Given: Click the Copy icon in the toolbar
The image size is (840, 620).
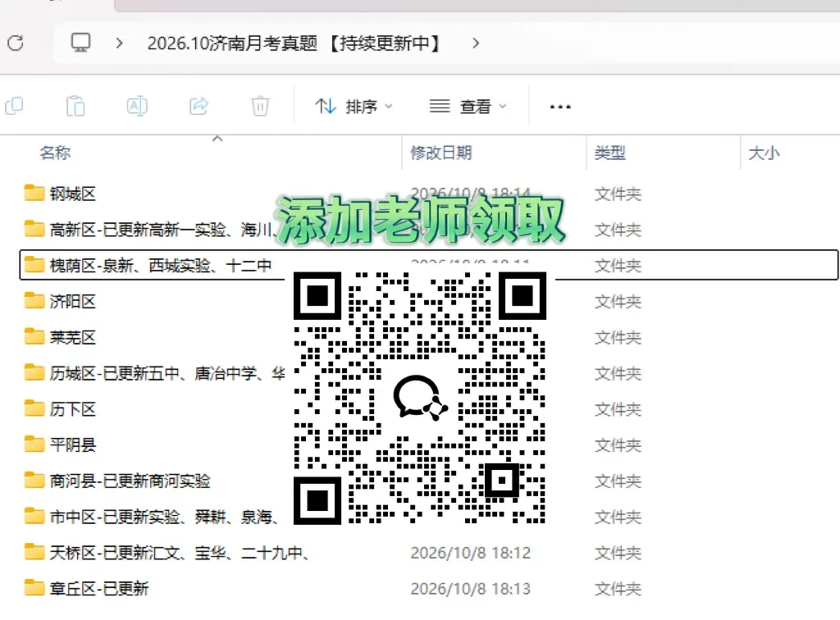Looking at the screenshot, I should click(15, 106).
